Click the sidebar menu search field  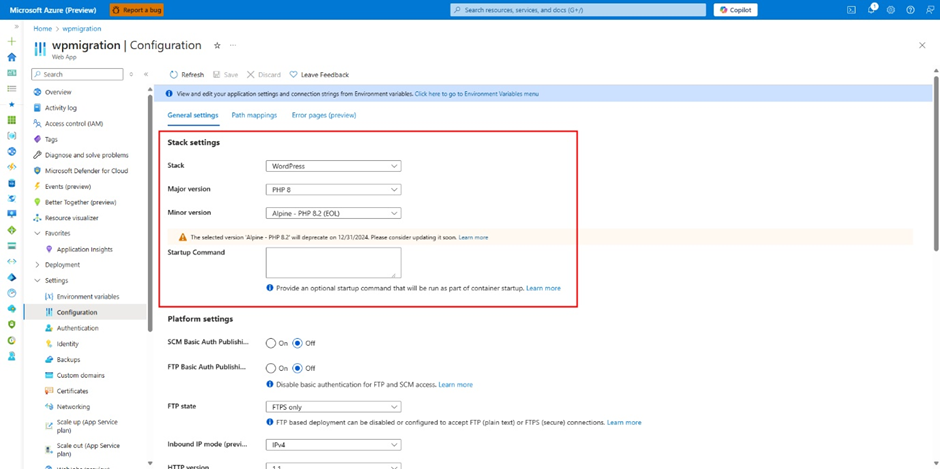point(77,74)
